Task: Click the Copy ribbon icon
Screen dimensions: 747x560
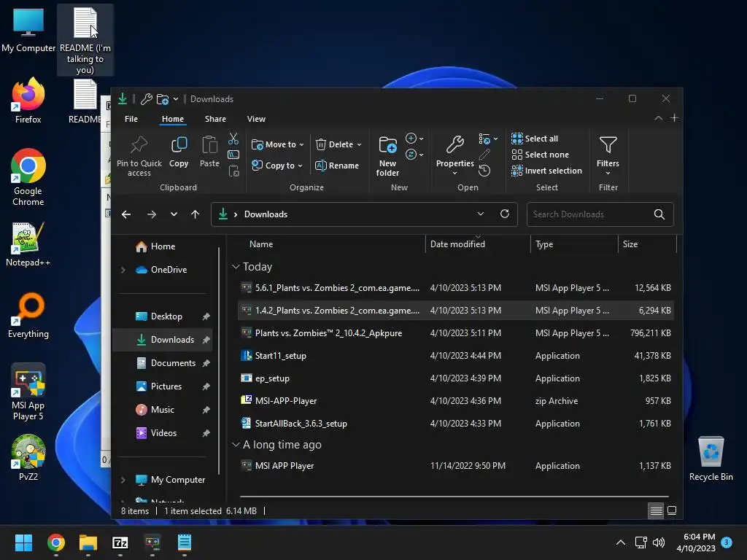Action: [179, 144]
